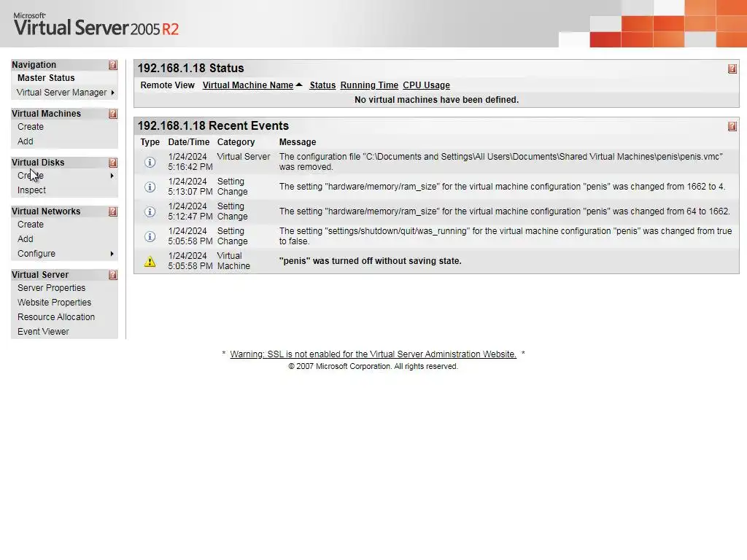Click the Virtual Machine category cell
Image resolution: width=747 pixels, height=560 pixels.
[x=233, y=261]
